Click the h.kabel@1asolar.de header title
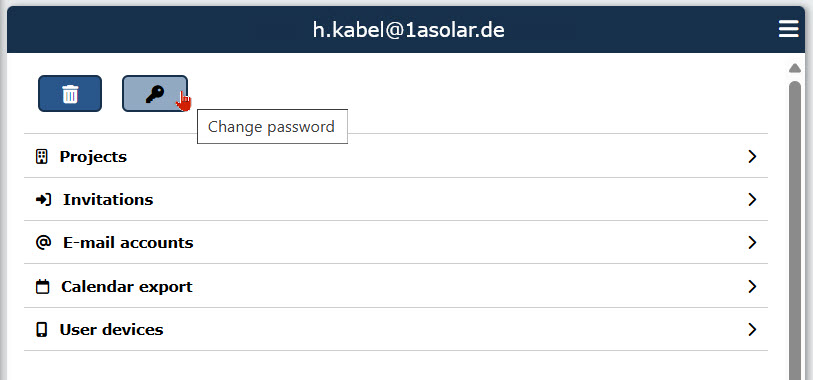Image resolution: width=813 pixels, height=380 pixels. [x=409, y=30]
